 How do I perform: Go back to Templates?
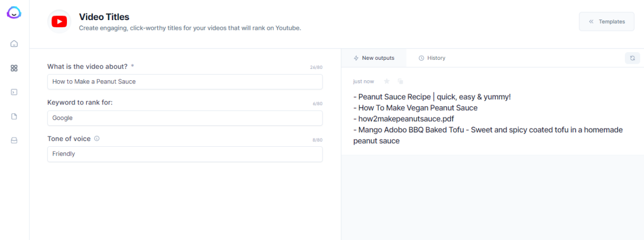[x=606, y=22]
